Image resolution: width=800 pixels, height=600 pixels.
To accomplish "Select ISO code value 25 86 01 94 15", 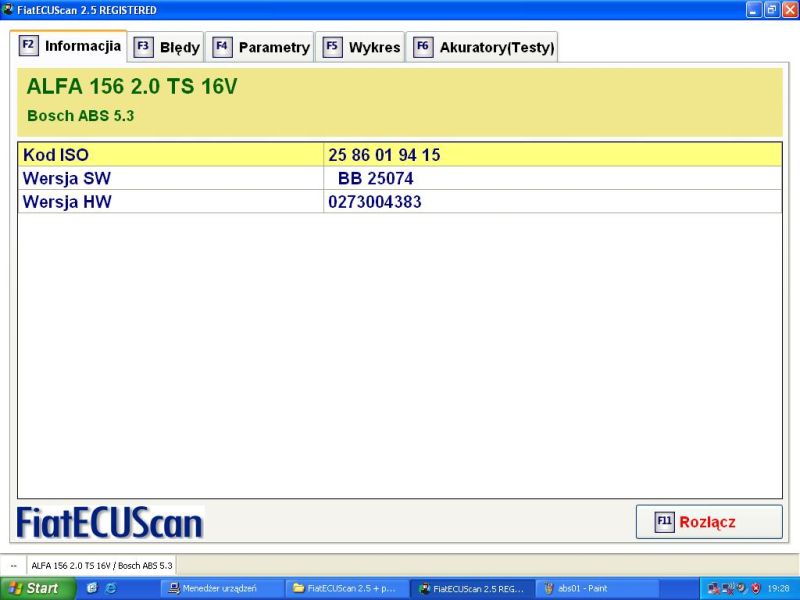I will point(384,155).
